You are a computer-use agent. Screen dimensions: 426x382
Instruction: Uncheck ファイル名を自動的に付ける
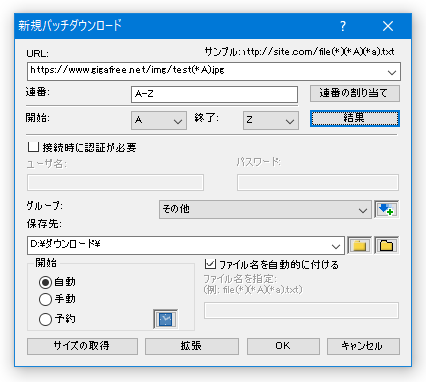point(210,264)
